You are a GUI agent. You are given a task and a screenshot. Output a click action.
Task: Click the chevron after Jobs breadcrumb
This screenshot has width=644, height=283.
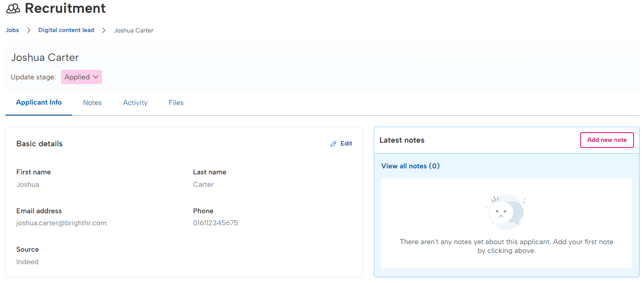(x=29, y=30)
